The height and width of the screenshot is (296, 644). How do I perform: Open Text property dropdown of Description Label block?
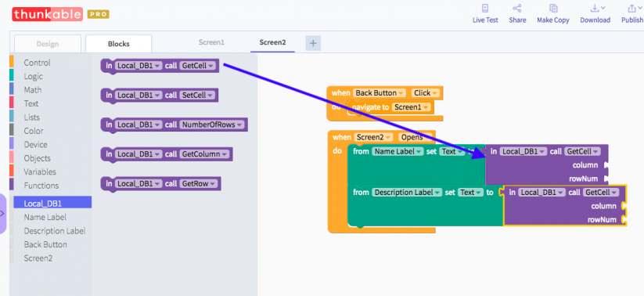[x=471, y=192]
